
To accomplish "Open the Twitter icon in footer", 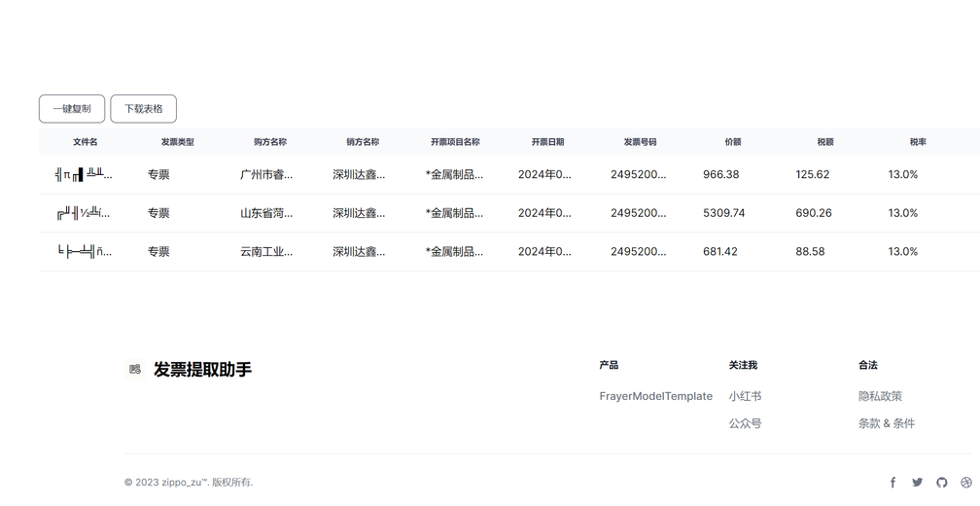I will point(918,483).
